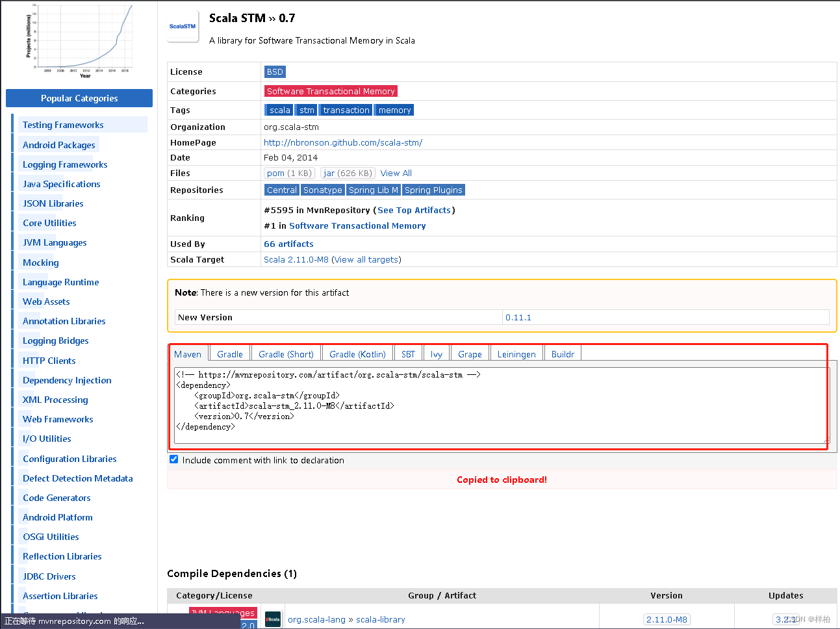840x629 pixels.
Task: Select the Gradle tab
Action: [230, 354]
